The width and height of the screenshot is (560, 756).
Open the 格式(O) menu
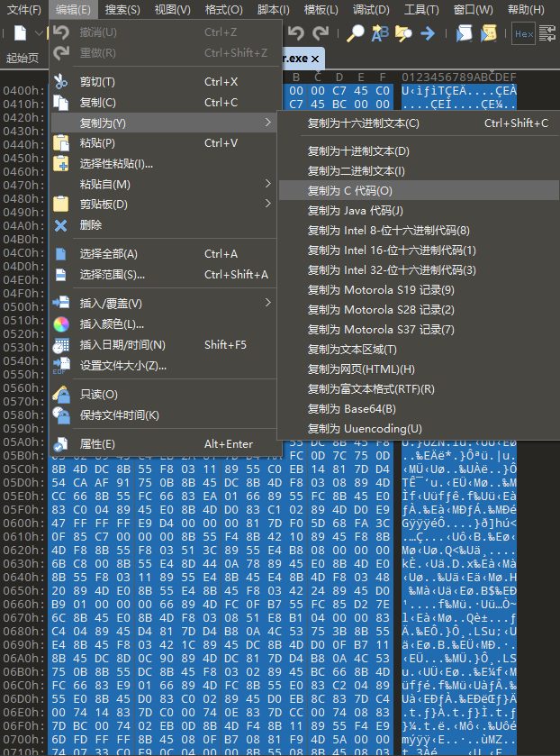point(223,9)
